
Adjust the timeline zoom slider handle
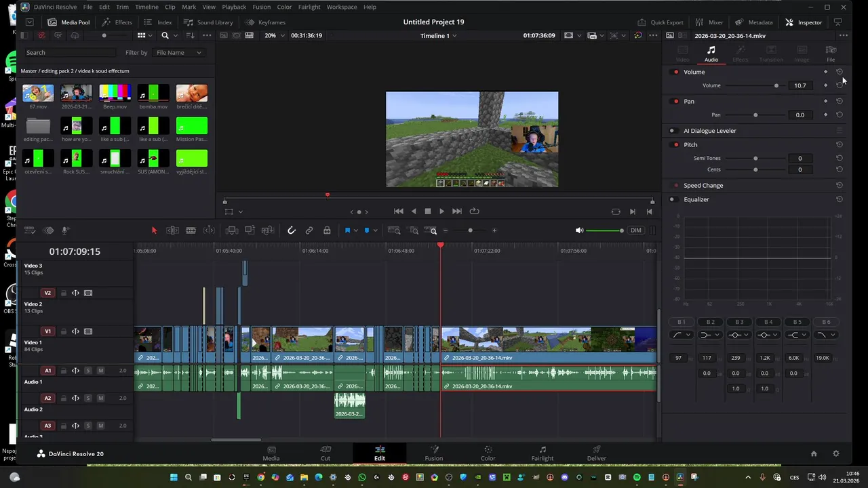[x=470, y=230]
